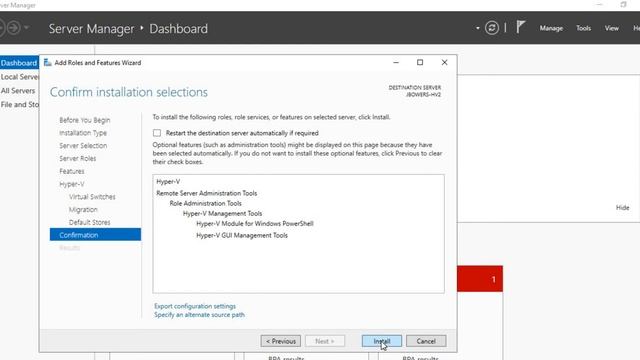640x360 pixels.
Task: Open navigation history dropdown arrow
Action: coord(26,28)
